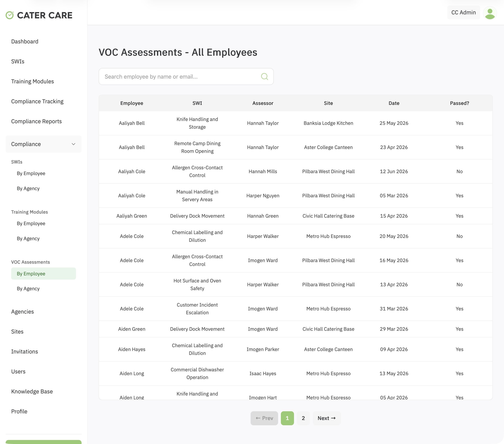504x444 pixels.
Task: Go to page 2 of results
Action: click(x=303, y=418)
